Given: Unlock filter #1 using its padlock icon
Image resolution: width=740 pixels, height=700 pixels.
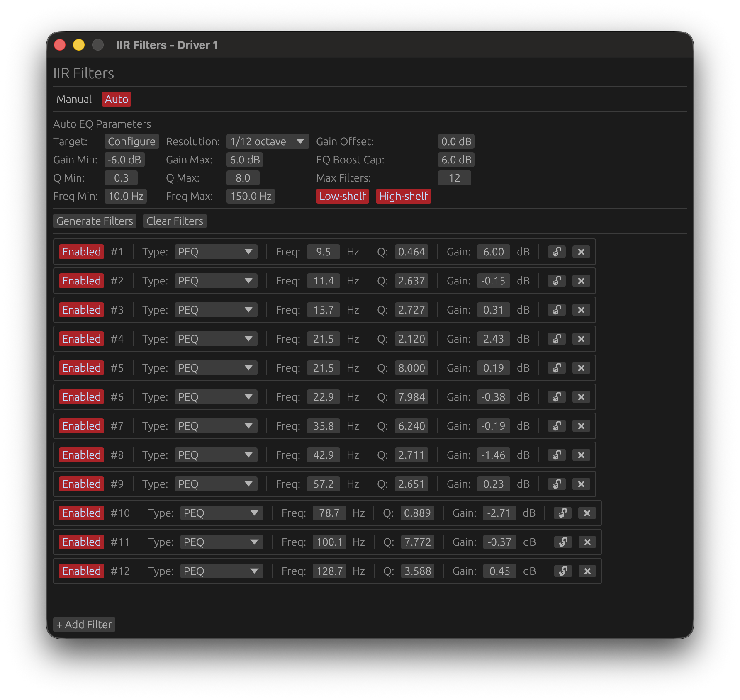Looking at the screenshot, I should click(557, 252).
